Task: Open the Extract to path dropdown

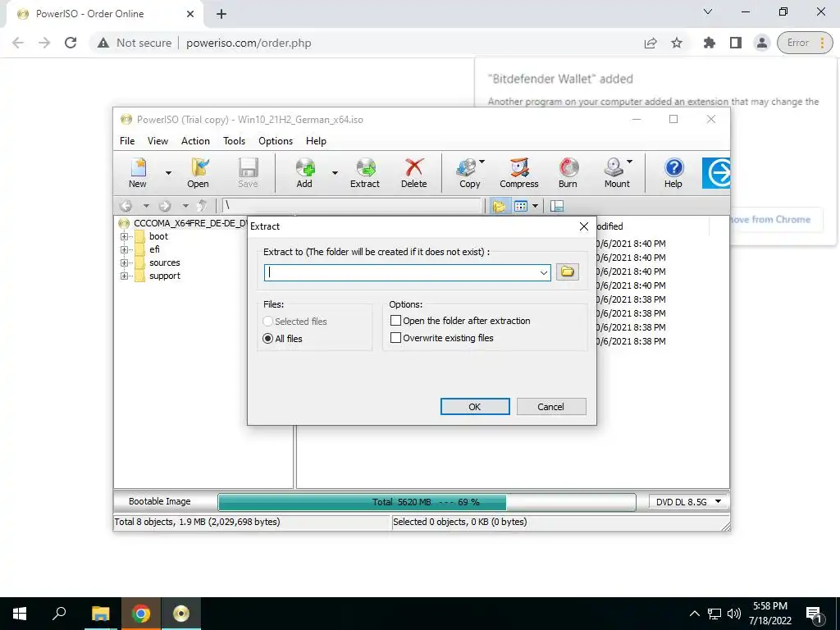Action: point(544,272)
